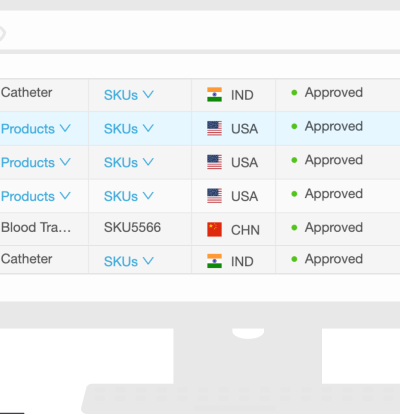Click Approved status in first IND row
Image resolution: width=400 pixels, height=415 pixels.
[334, 93]
